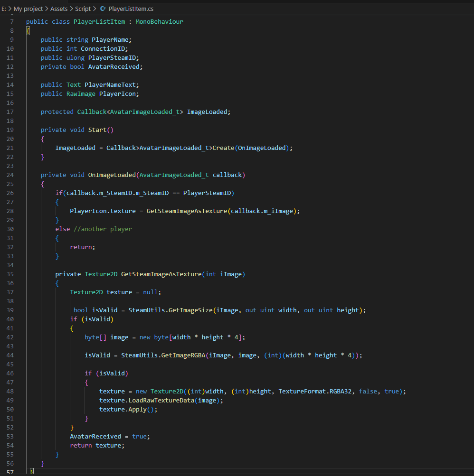Viewport: 474px width, 476px height.
Task: Click the Start() method name
Action: [98, 130]
